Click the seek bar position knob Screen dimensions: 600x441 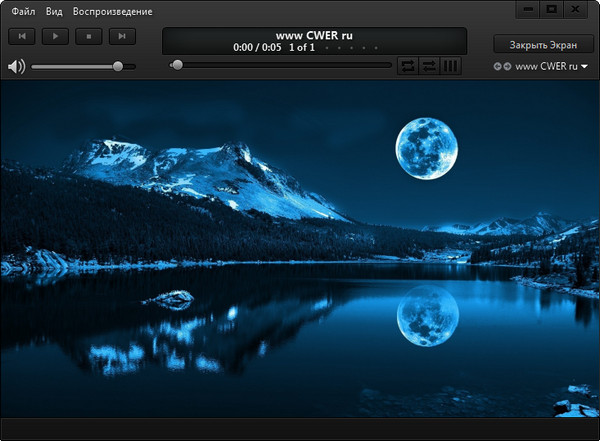tap(177, 65)
